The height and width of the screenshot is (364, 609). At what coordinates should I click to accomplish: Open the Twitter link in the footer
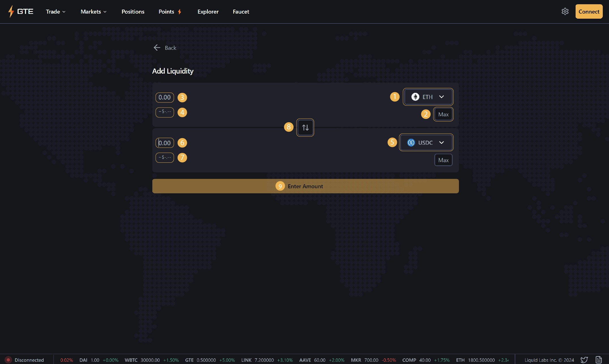click(584, 360)
